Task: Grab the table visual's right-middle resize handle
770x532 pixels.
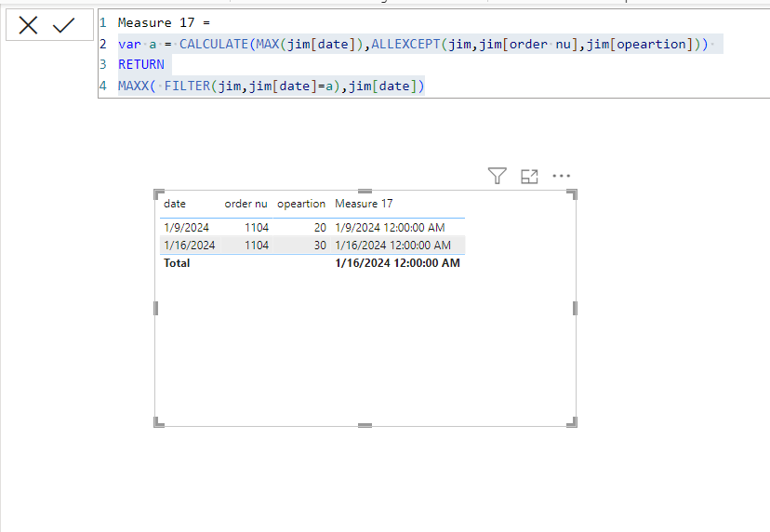Action: [x=575, y=308]
